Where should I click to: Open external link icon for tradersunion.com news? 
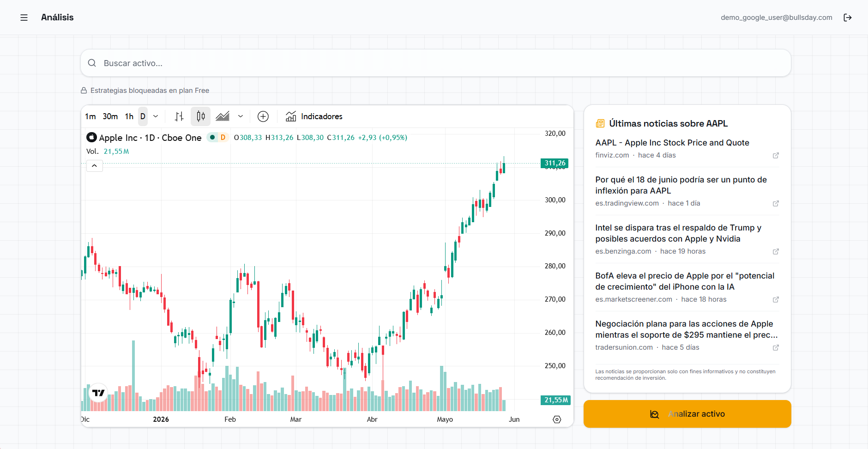[776, 347]
